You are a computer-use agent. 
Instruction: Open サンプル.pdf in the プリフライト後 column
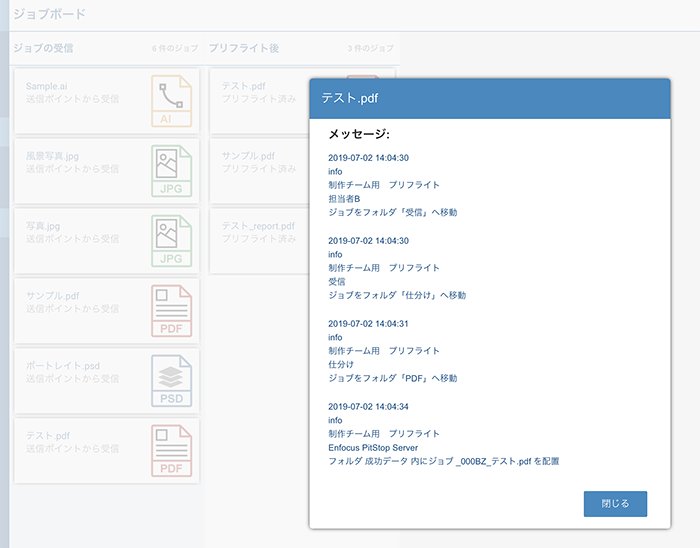pos(248,156)
